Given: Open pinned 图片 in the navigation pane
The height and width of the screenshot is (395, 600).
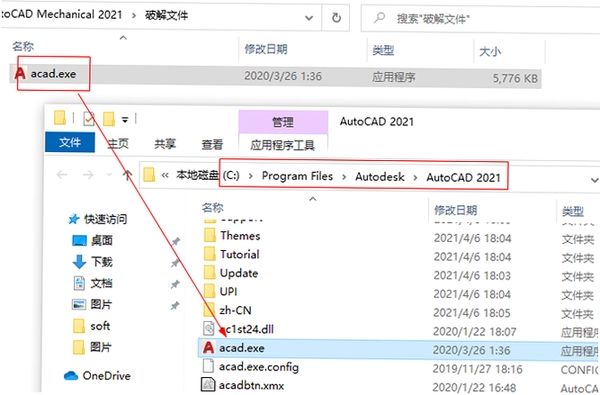Looking at the screenshot, I should 101,305.
